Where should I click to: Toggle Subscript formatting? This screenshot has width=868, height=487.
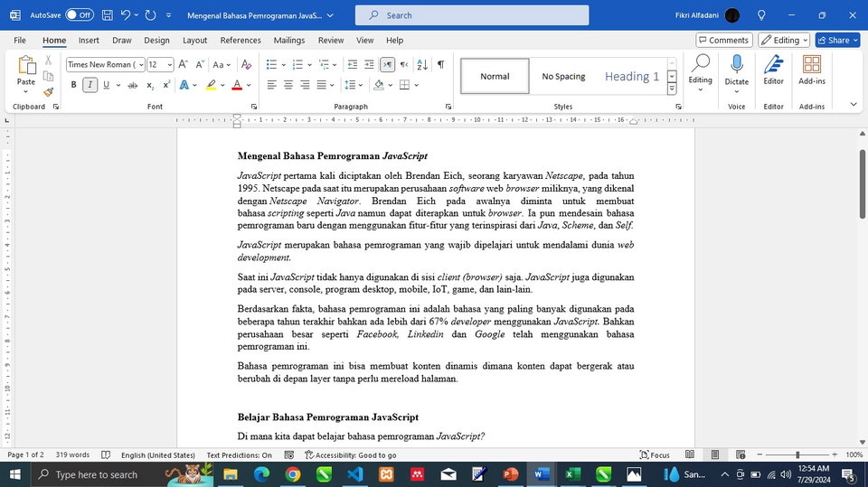[150, 85]
